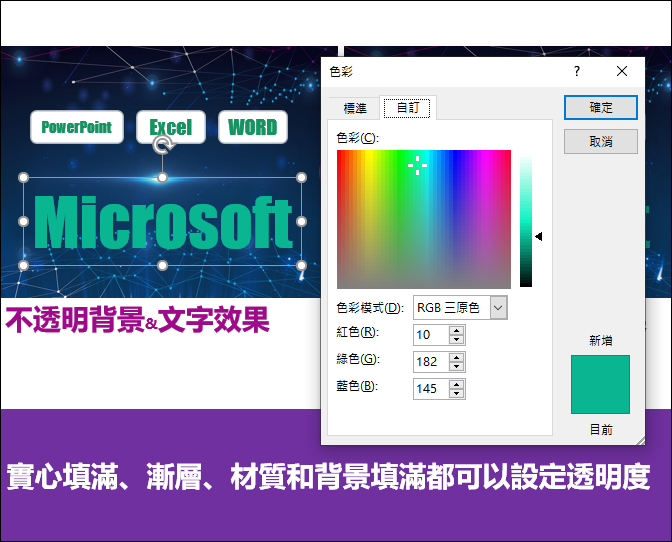Screen dimensions: 672x542
Task: Click the rotation handle above Microsoft text
Action: (162, 145)
